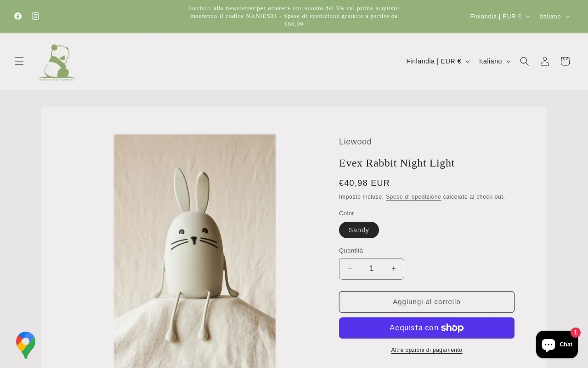Open the Instagram profile icon

[x=35, y=16]
